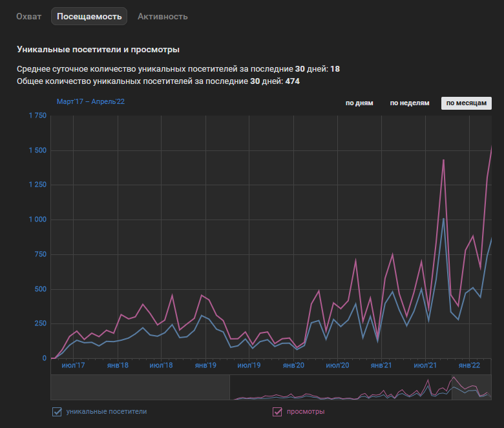Click the shaded left area of the navigator

pos(140,387)
